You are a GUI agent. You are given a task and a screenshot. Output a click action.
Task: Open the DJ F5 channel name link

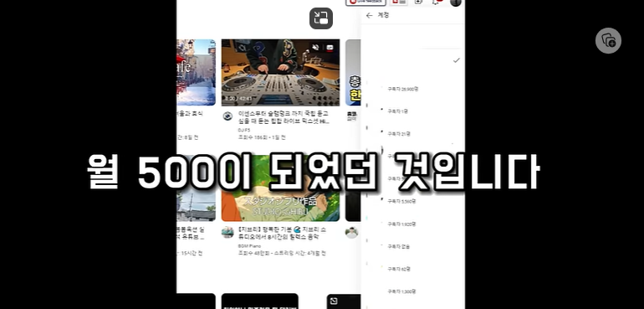244,130
